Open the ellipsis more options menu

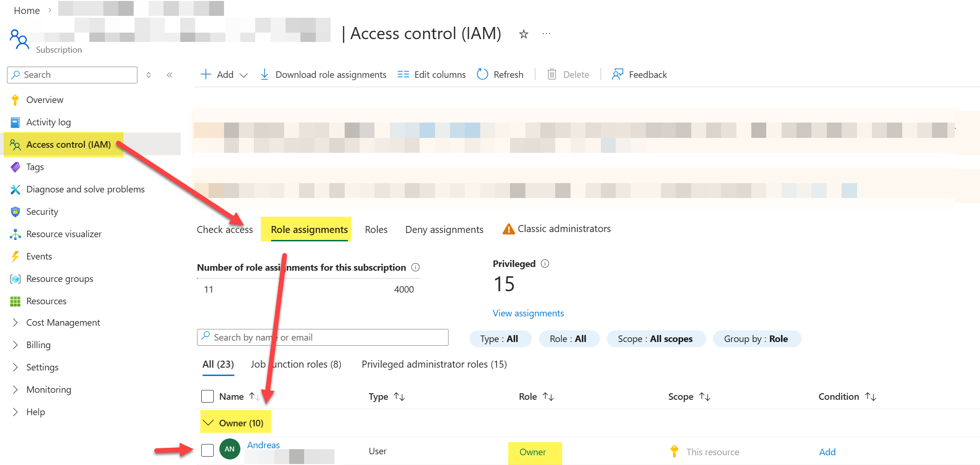click(x=546, y=34)
